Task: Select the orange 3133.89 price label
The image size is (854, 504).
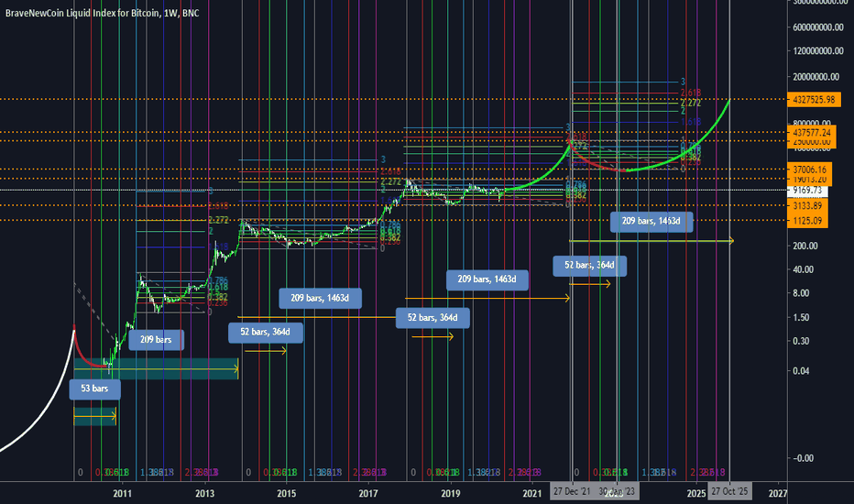Action: point(807,205)
